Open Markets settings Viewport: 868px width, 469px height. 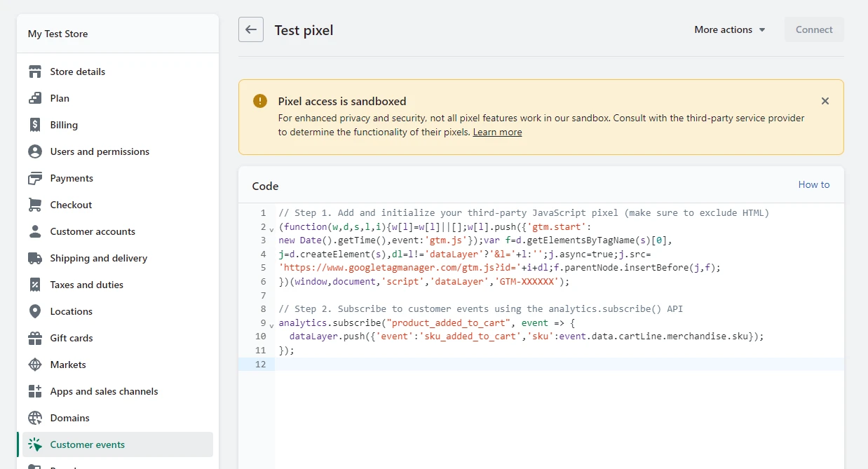118,365
